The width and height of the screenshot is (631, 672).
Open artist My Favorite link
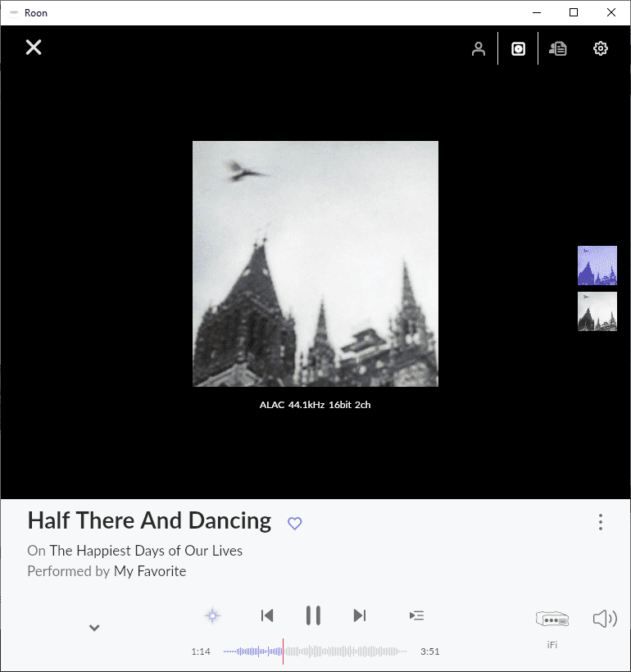[x=150, y=571]
